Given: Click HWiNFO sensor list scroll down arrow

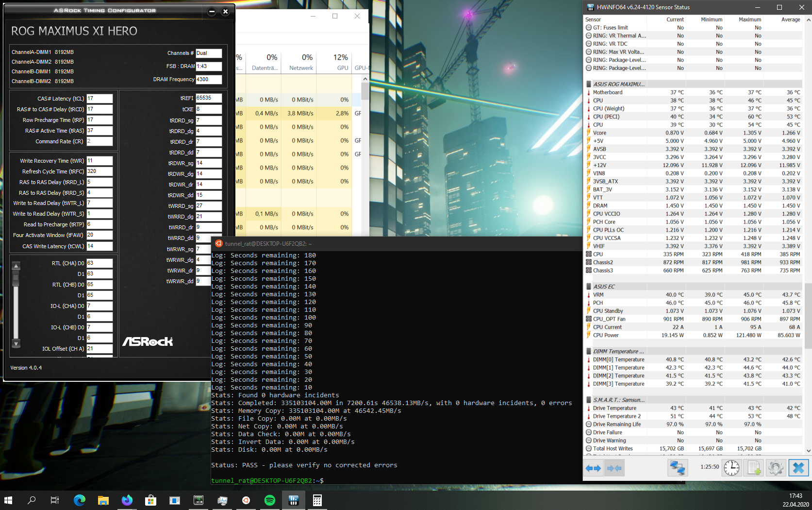Looking at the screenshot, I should coord(808,450).
